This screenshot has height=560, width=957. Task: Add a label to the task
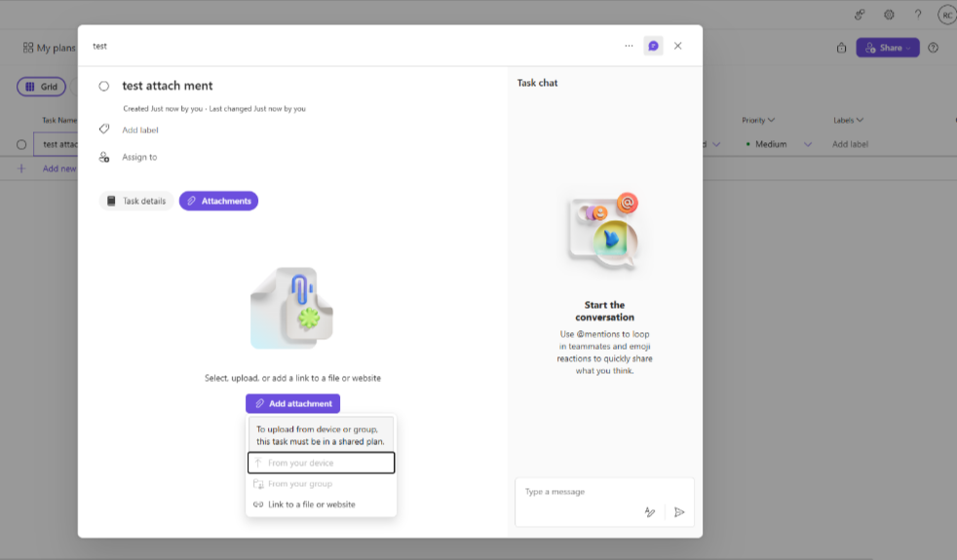click(139, 130)
